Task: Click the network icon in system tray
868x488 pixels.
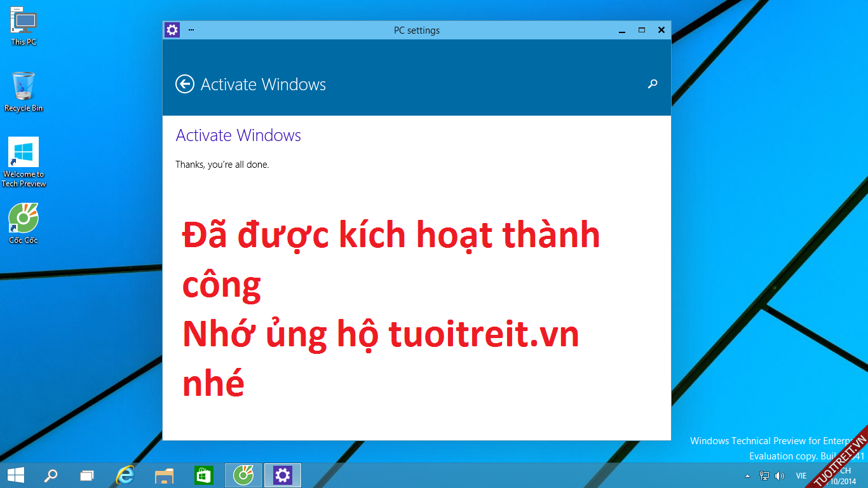Action: tap(764, 476)
